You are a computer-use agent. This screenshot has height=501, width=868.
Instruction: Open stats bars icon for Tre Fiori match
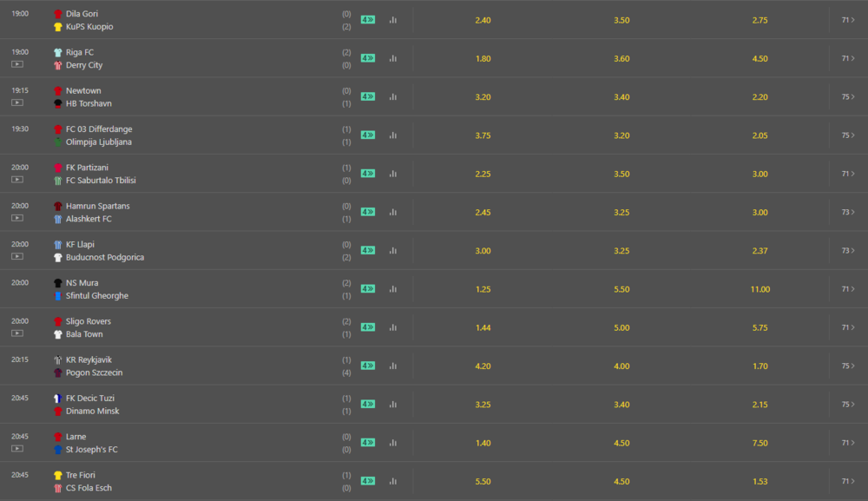393,481
